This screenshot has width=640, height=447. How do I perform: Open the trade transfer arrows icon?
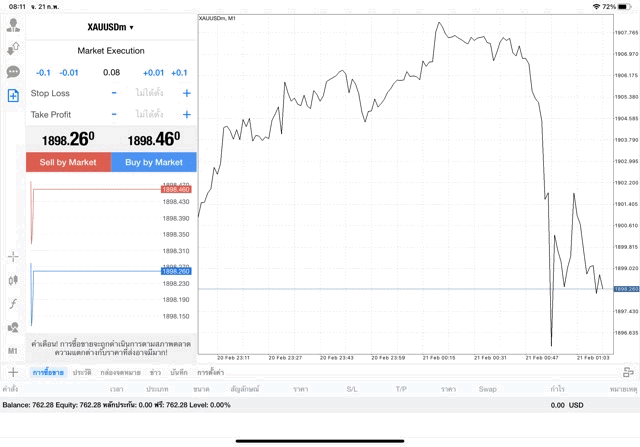13,48
